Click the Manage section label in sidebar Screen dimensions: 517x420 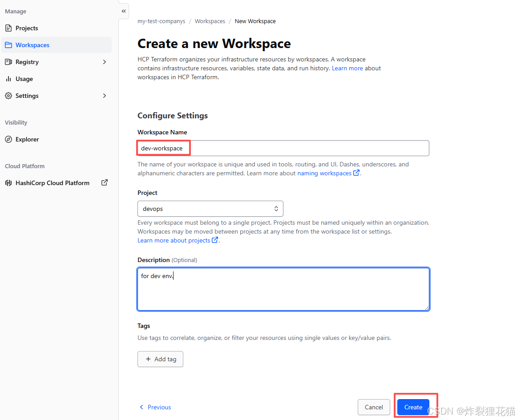[x=16, y=11]
